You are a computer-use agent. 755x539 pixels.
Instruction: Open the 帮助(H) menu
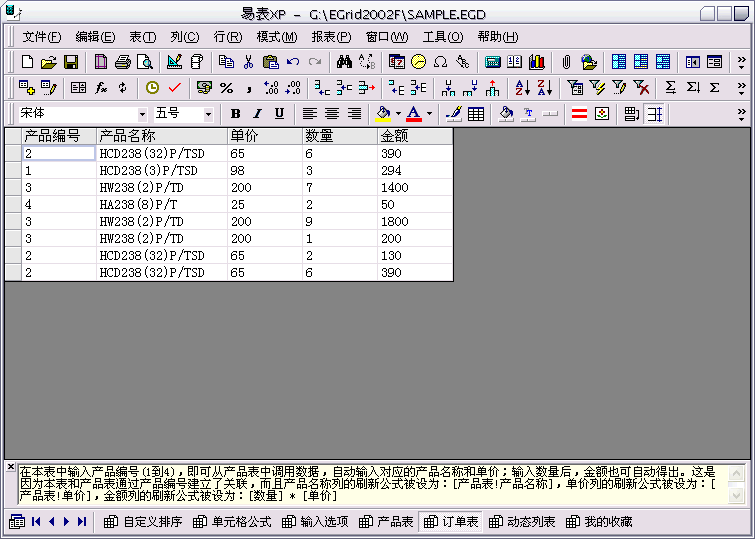tap(498, 37)
